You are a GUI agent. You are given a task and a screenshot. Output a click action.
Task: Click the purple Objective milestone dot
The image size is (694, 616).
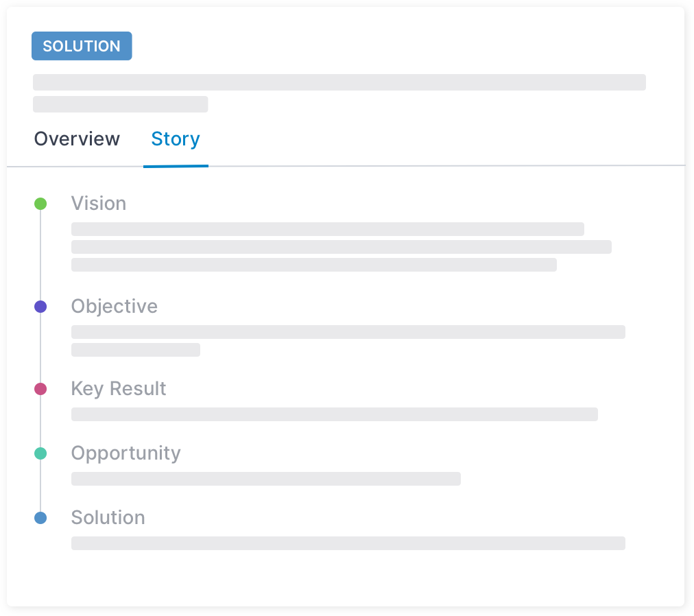[40, 306]
